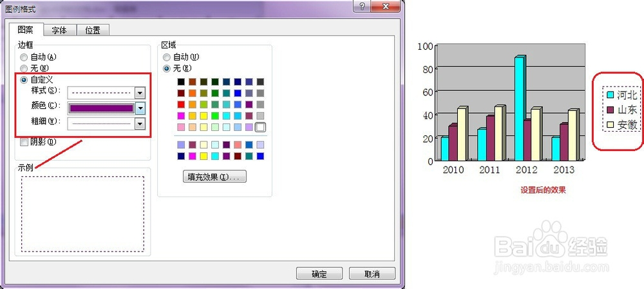The width and height of the screenshot is (644, 289).
Task: Click the 填充效果(I)... button
Action: pyautogui.click(x=214, y=176)
